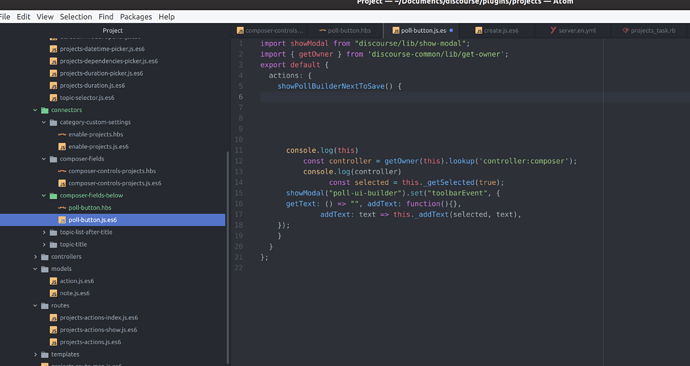Expand the templates folder
Image resolution: width=690 pixels, height=366 pixels.
pyautogui.click(x=35, y=354)
